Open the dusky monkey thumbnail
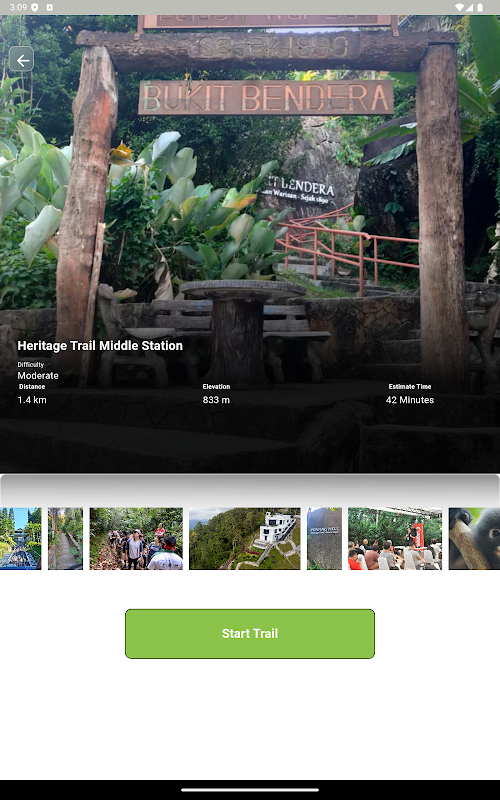 pyautogui.click(x=474, y=538)
